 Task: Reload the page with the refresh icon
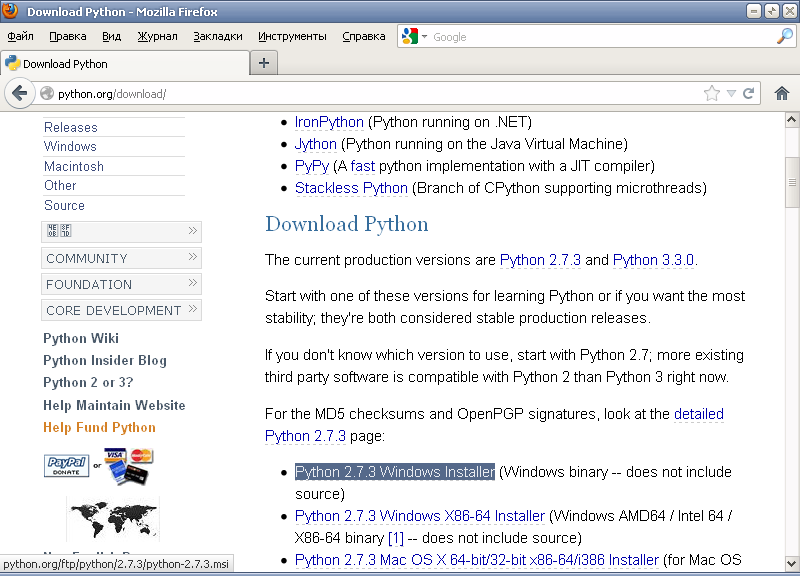coord(748,93)
